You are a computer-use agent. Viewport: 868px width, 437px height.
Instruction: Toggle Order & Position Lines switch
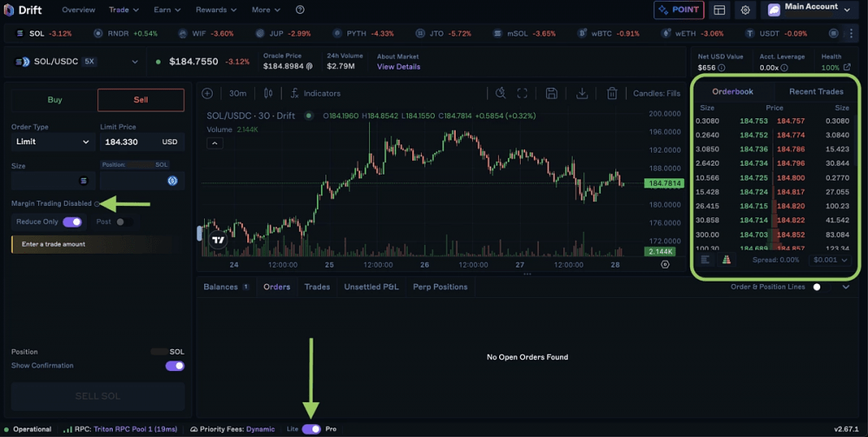[x=820, y=287]
